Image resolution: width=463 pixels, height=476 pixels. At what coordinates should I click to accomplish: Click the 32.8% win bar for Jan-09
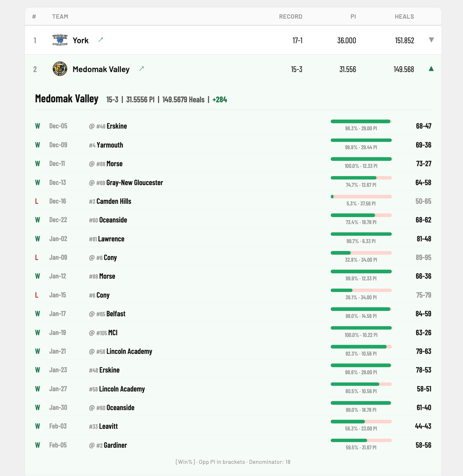(361, 253)
